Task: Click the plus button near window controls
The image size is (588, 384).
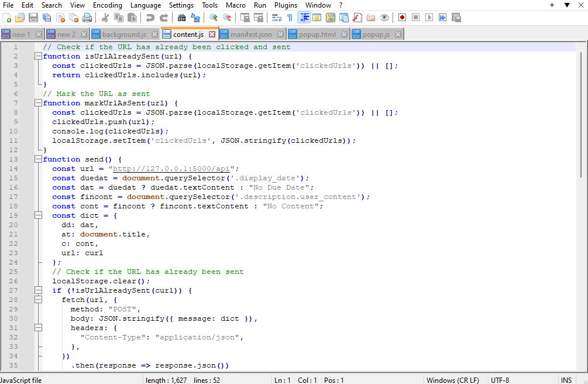Action: [552, 5]
